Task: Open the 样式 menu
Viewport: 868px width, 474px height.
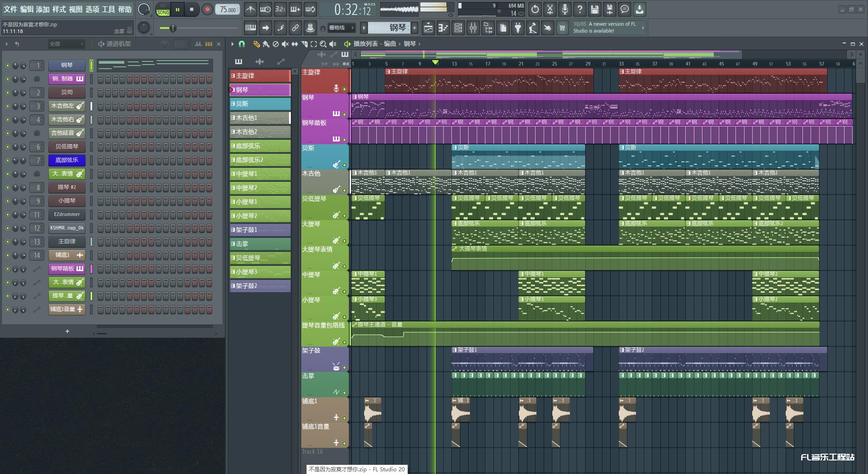Action: pos(59,9)
